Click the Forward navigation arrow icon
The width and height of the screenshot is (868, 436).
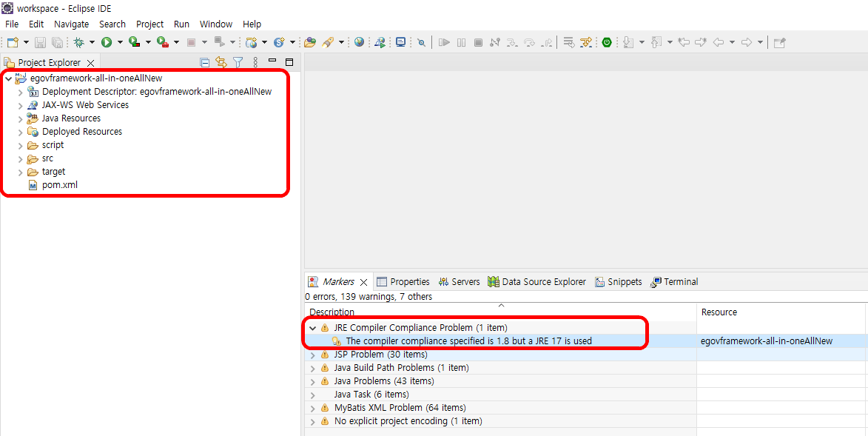tap(746, 42)
